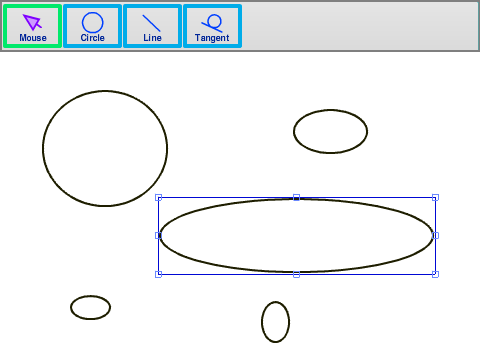480x360 pixels.
Task: Click the right-middle selection handle
Action: click(x=435, y=236)
